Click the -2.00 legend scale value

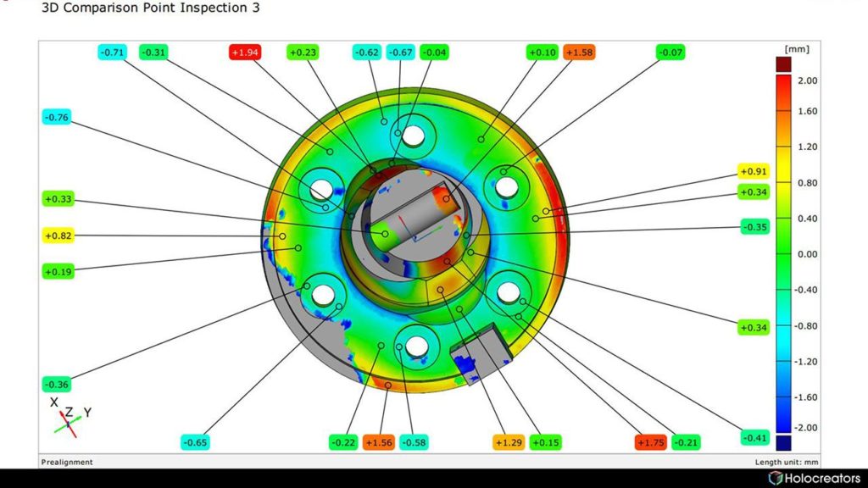pos(805,428)
